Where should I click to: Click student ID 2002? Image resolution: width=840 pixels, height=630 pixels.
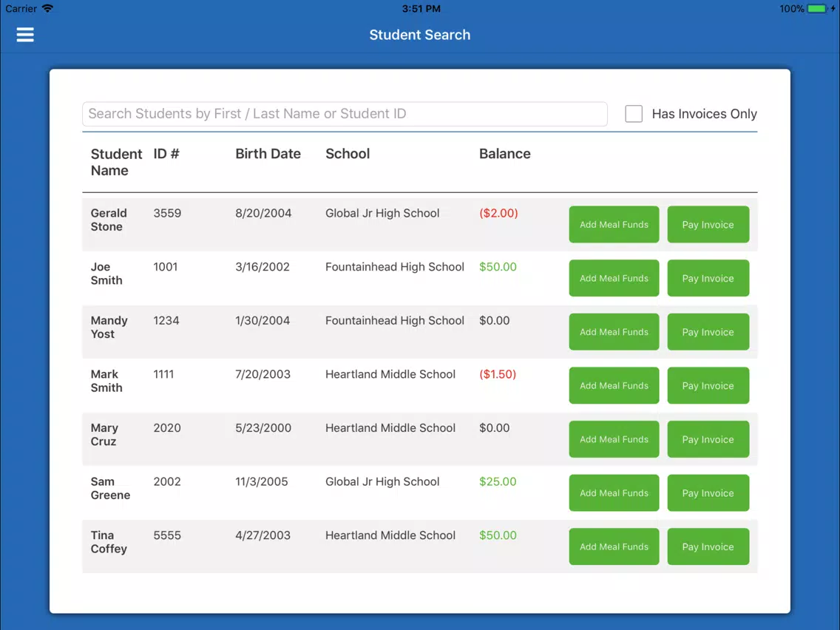pyautogui.click(x=167, y=481)
